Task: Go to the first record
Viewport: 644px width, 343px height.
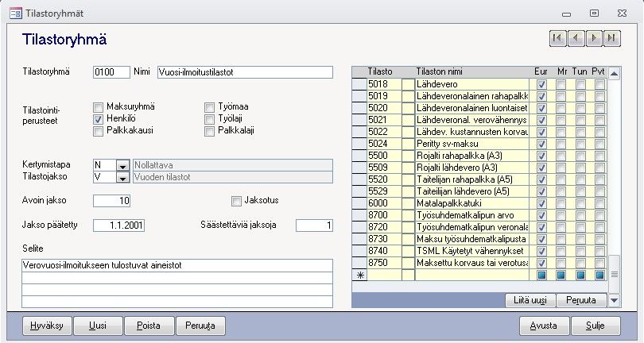Action: [x=557, y=37]
